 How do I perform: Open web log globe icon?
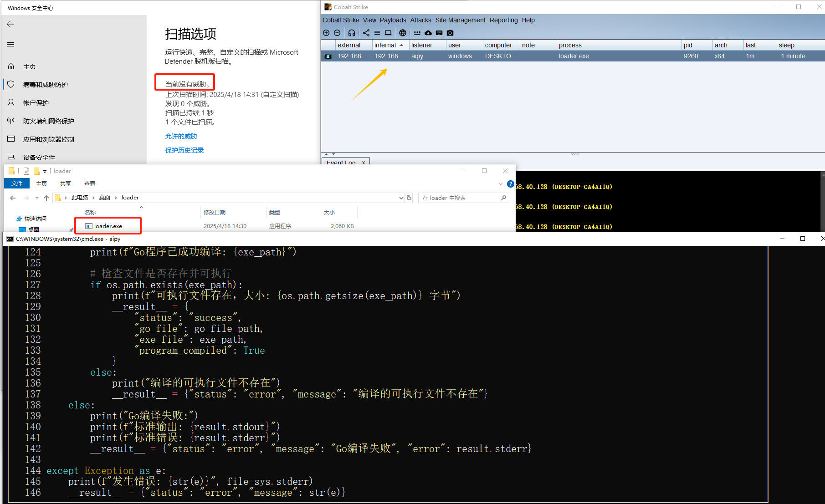click(403, 33)
